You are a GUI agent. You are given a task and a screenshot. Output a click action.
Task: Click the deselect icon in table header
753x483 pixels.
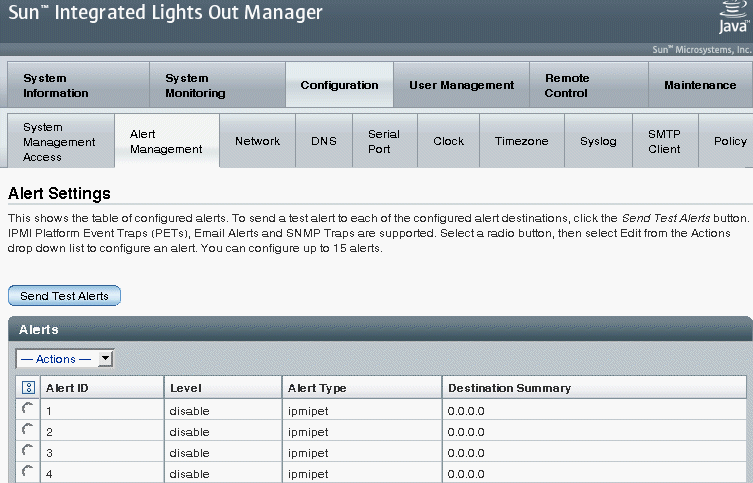point(28,387)
